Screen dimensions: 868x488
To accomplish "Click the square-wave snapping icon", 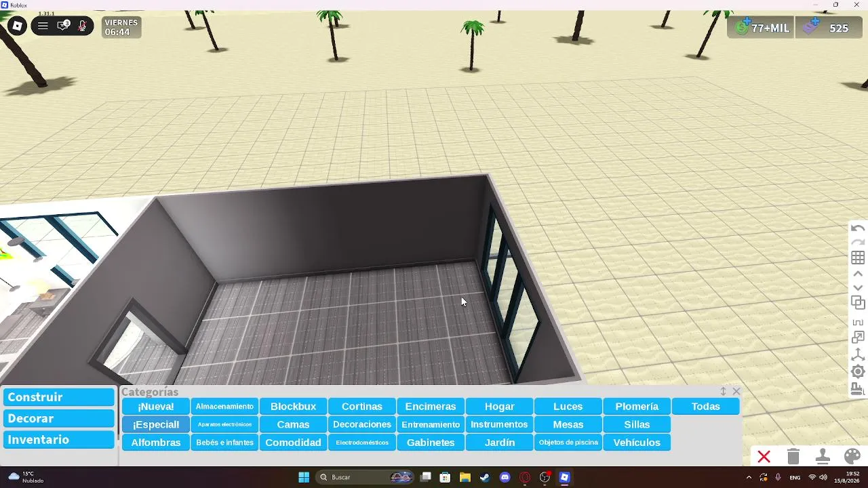I will [x=858, y=322].
